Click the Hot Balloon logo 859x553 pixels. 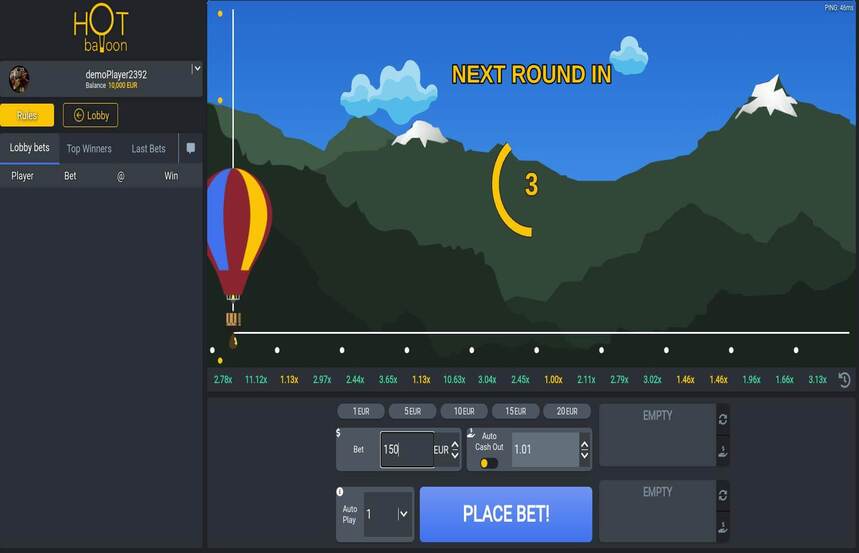point(101,28)
